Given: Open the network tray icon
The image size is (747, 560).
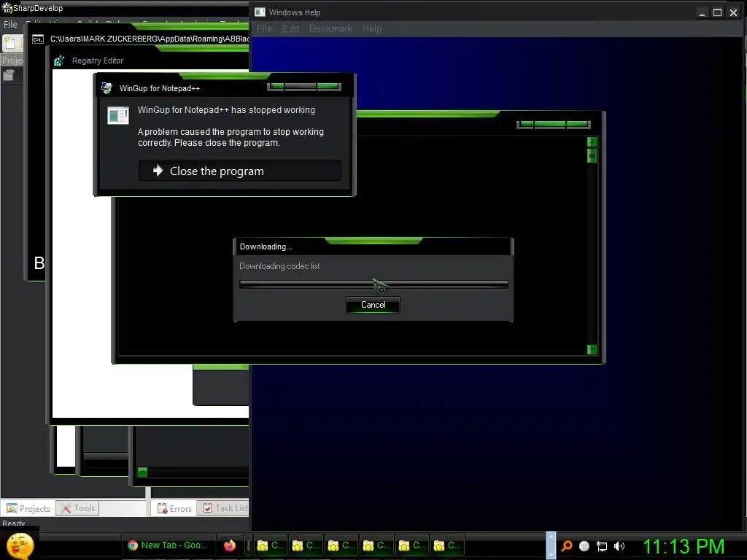Looking at the screenshot, I should point(602,546).
